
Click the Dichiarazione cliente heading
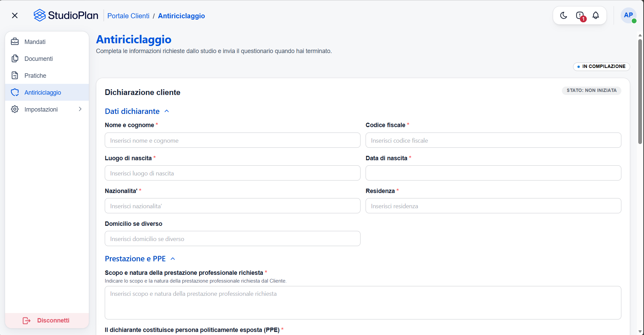click(143, 92)
